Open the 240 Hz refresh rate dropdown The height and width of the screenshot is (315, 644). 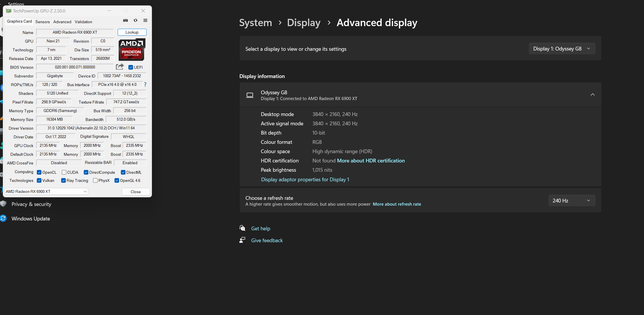[x=571, y=200]
